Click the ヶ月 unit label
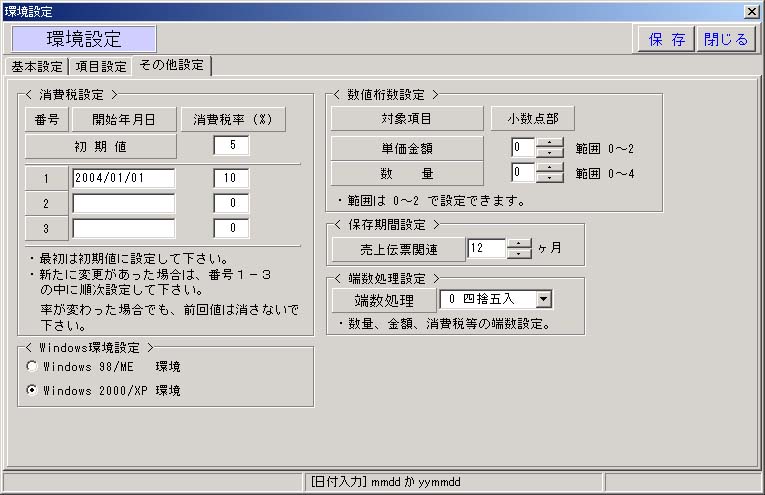Screen dimensions: 765x495 (x=549, y=248)
